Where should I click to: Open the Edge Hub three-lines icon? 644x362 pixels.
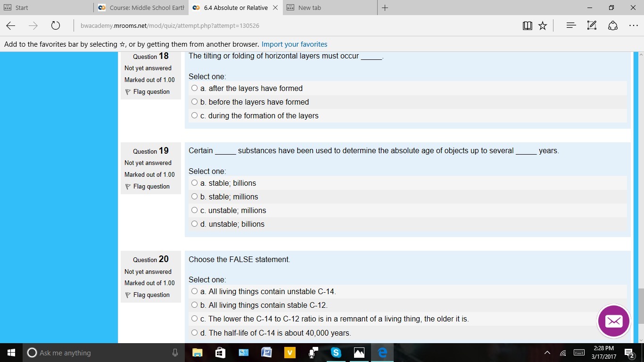(x=571, y=25)
